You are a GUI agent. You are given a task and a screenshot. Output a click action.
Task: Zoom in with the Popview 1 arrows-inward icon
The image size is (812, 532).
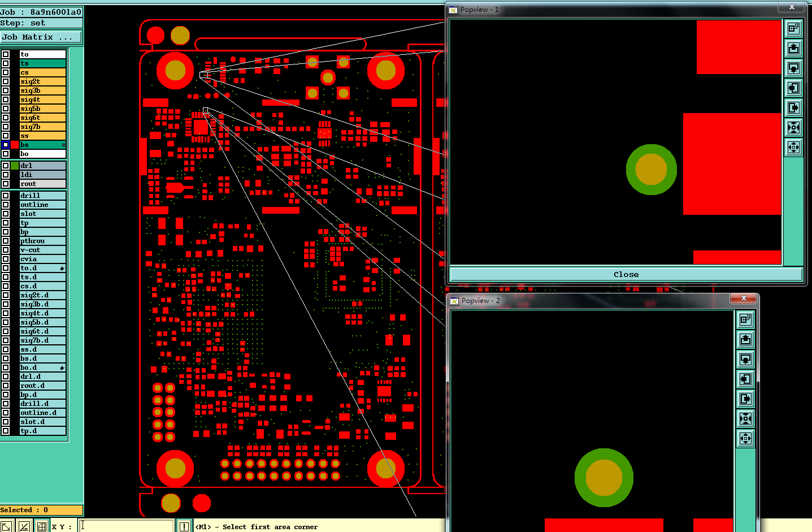[793, 127]
